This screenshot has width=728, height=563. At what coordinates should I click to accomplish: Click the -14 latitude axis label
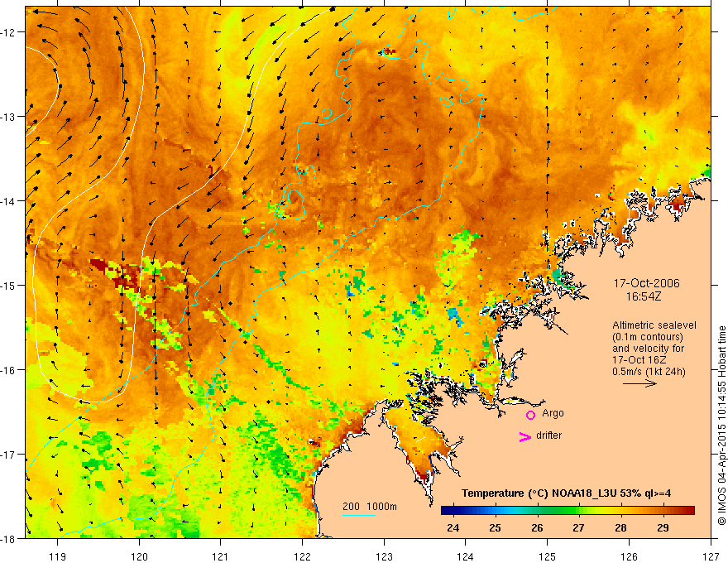point(8,201)
